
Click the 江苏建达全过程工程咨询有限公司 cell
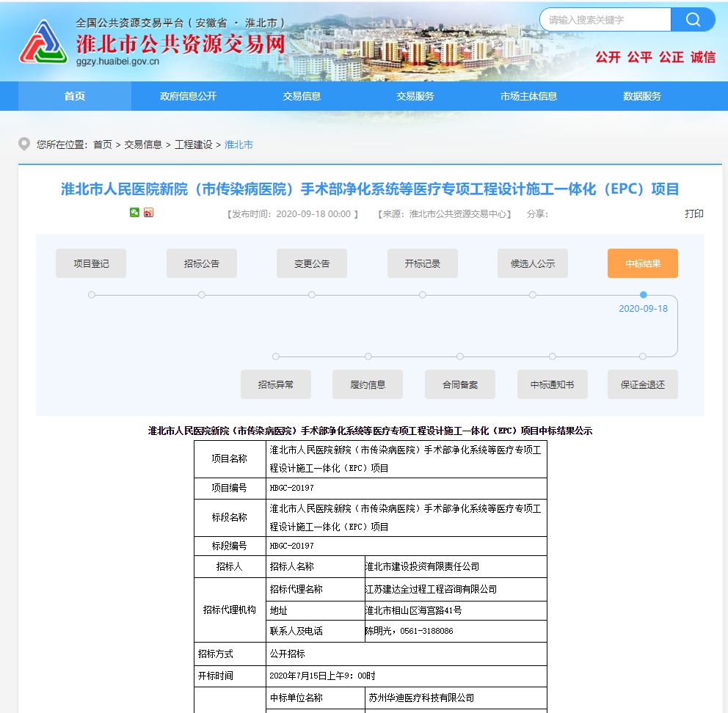tap(456, 589)
